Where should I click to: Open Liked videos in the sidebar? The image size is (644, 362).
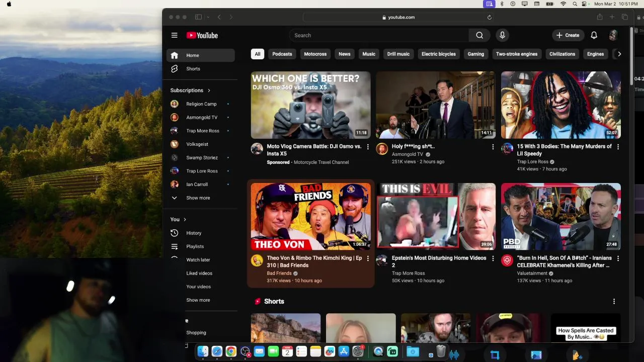201,274
